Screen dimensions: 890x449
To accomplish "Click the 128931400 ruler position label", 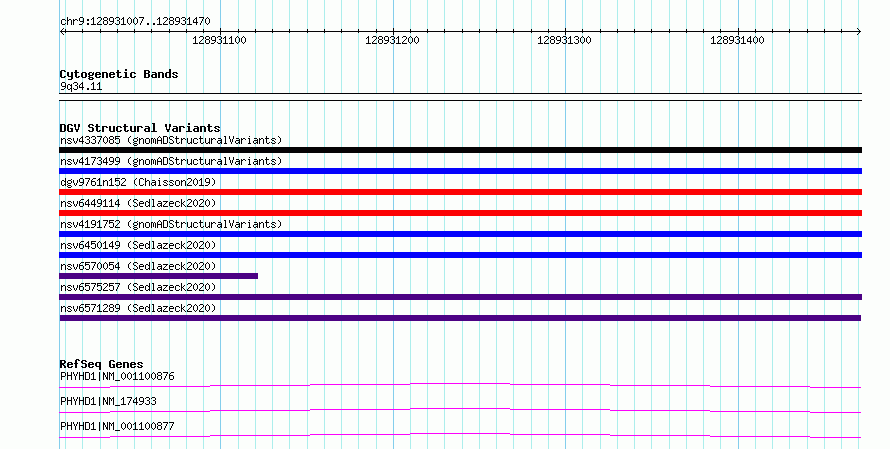I will (x=737, y=40).
